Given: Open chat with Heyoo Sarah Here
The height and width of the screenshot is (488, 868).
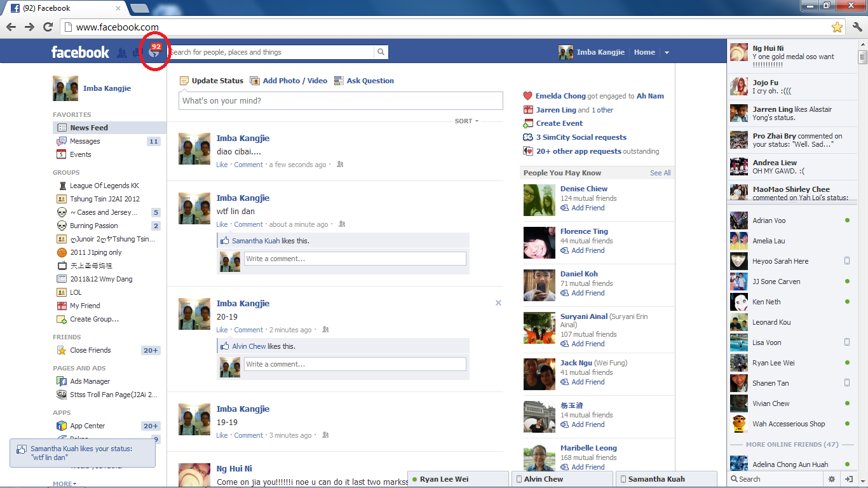Looking at the screenshot, I should pos(791,261).
